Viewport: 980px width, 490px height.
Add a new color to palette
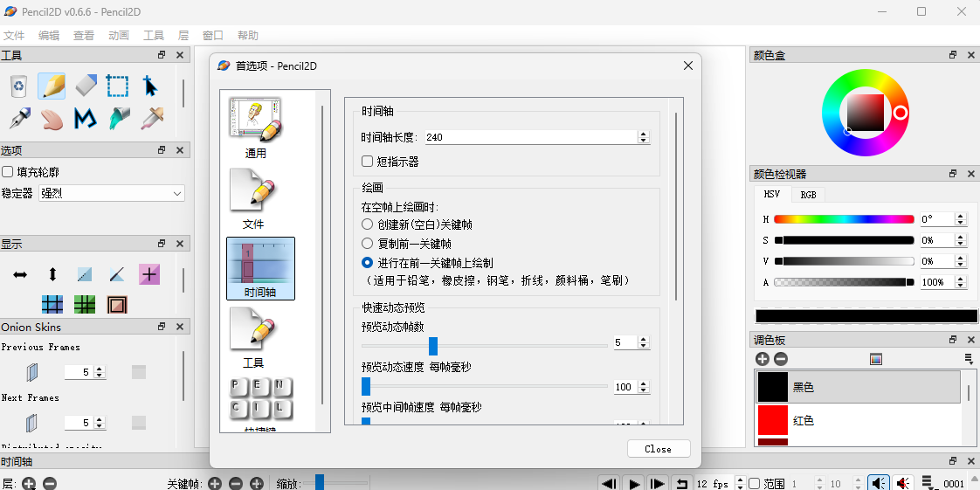tap(762, 359)
